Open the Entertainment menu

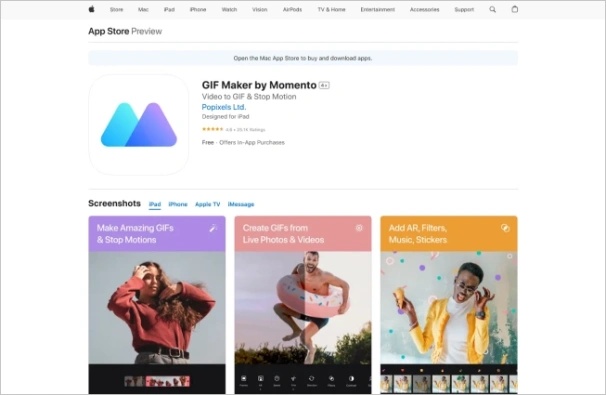pos(378,9)
